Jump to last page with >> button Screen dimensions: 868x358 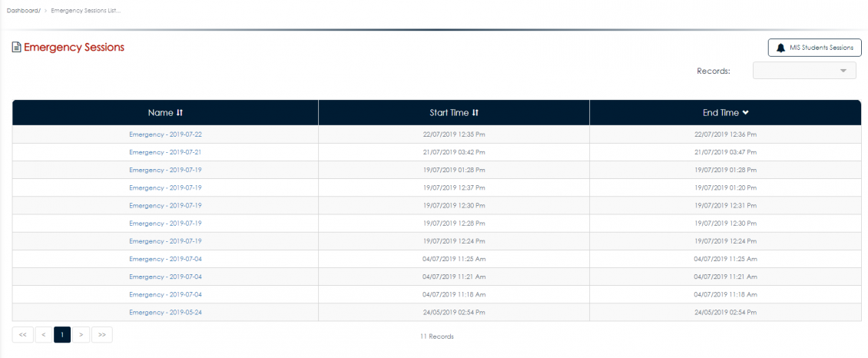[x=102, y=335]
